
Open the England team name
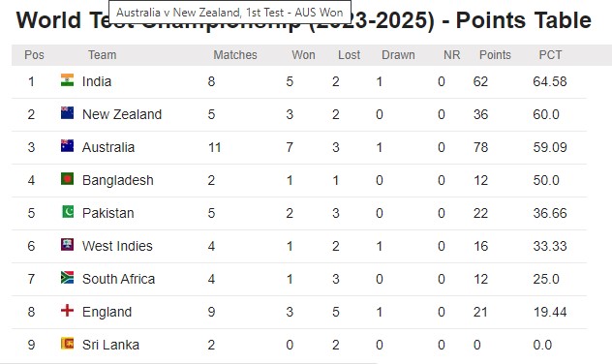point(107,312)
